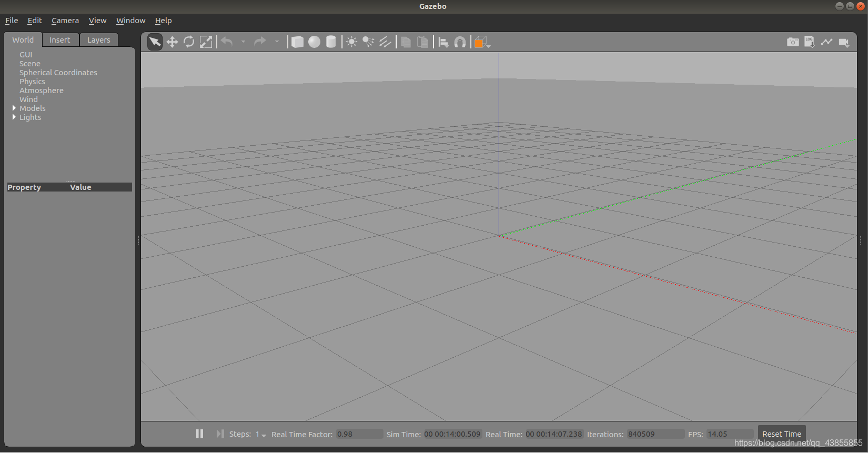Activate the scale mode tool
Screen dimensions: 868x453
click(x=206, y=42)
